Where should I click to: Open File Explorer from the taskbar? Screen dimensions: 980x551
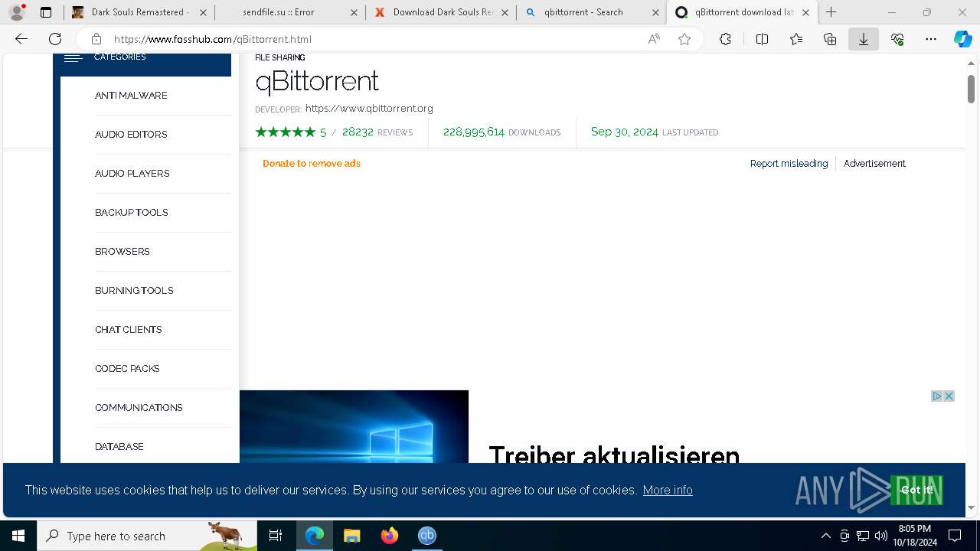coord(351,536)
